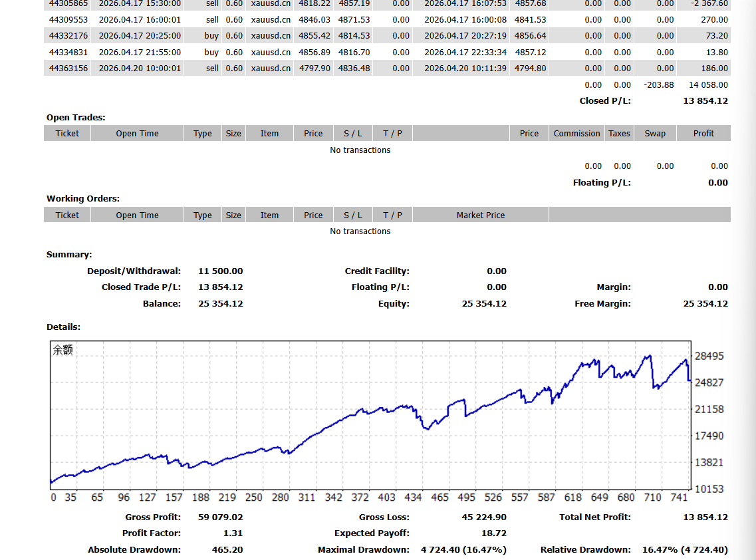Select ticket number 44309553
The height and width of the screenshot is (560, 756).
[68, 20]
